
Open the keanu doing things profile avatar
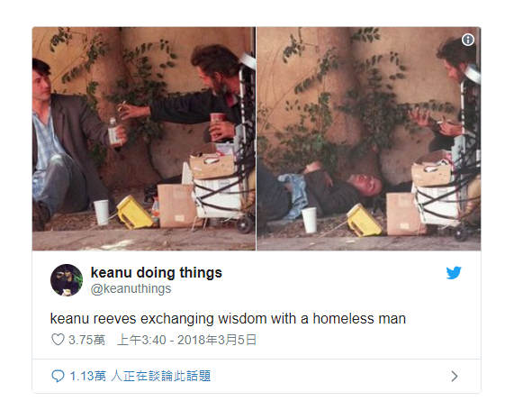point(67,280)
